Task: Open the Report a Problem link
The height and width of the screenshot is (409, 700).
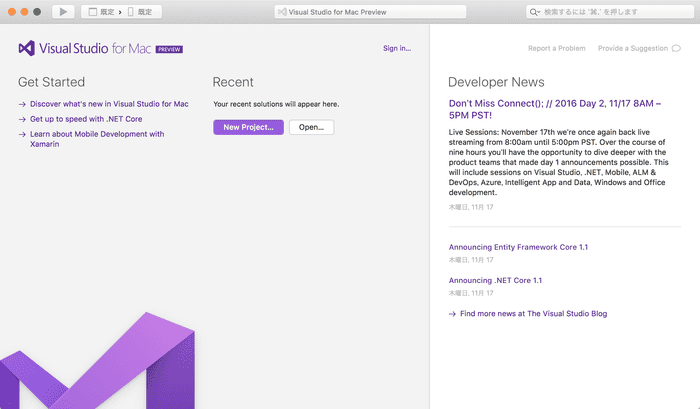Action: pyautogui.click(x=557, y=48)
